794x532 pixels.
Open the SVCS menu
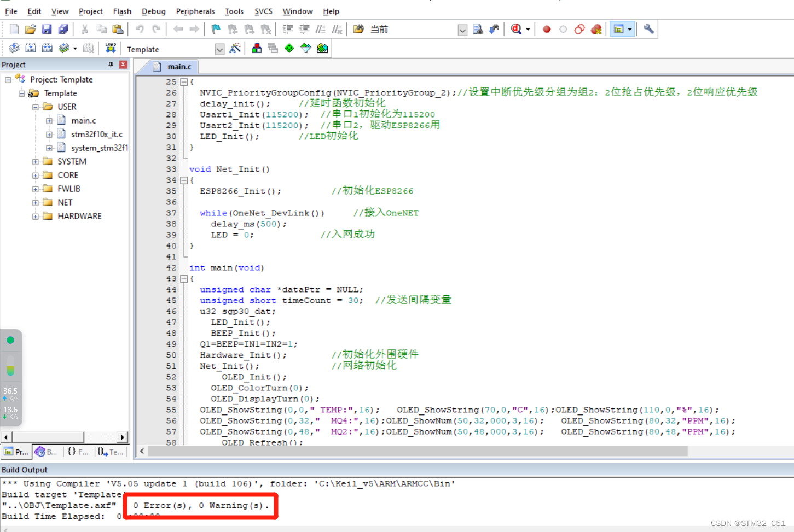[x=263, y=11]
